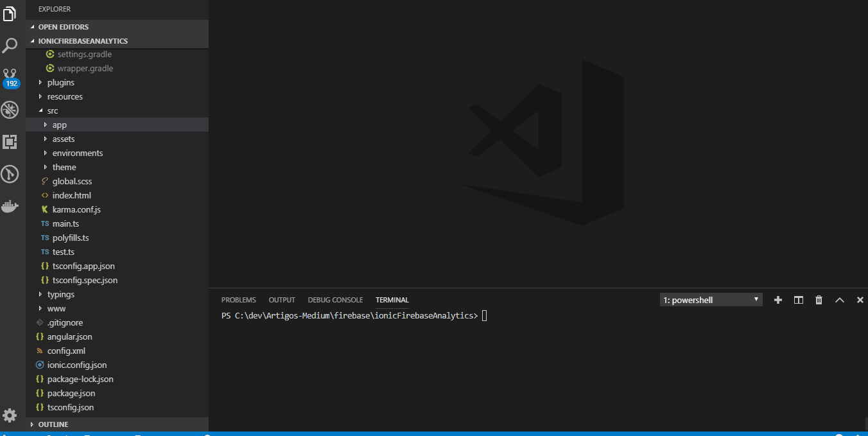Collapse the OPEN EDITORS section
Viewport: 868px width, 436px height.
pyautogui.click(x=62, y=26)
